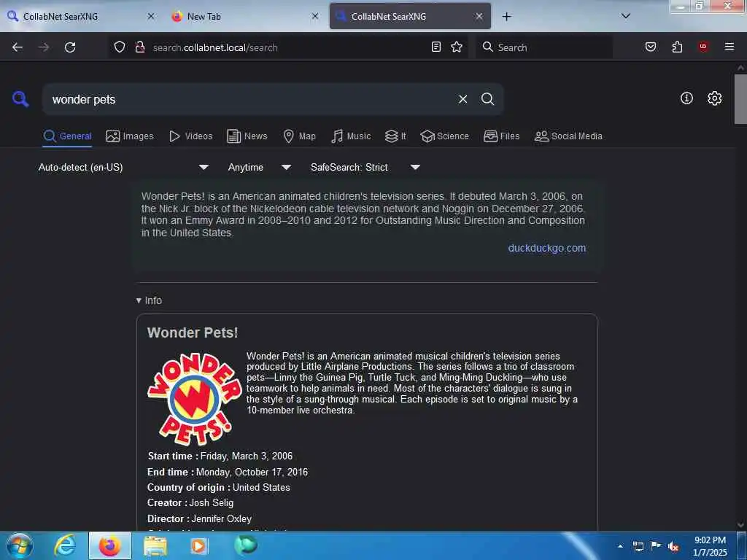Open Save to Pocket icon

[x=651, y=47]
